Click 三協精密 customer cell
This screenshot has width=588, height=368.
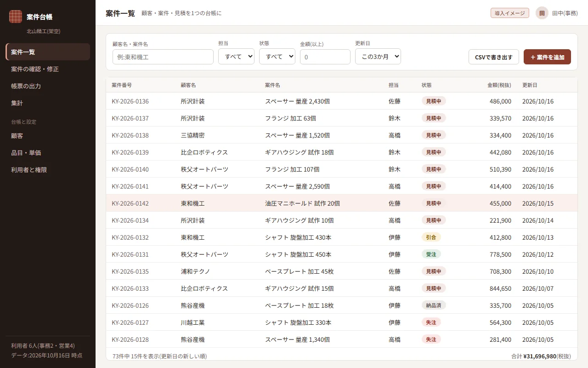point(193,135)
